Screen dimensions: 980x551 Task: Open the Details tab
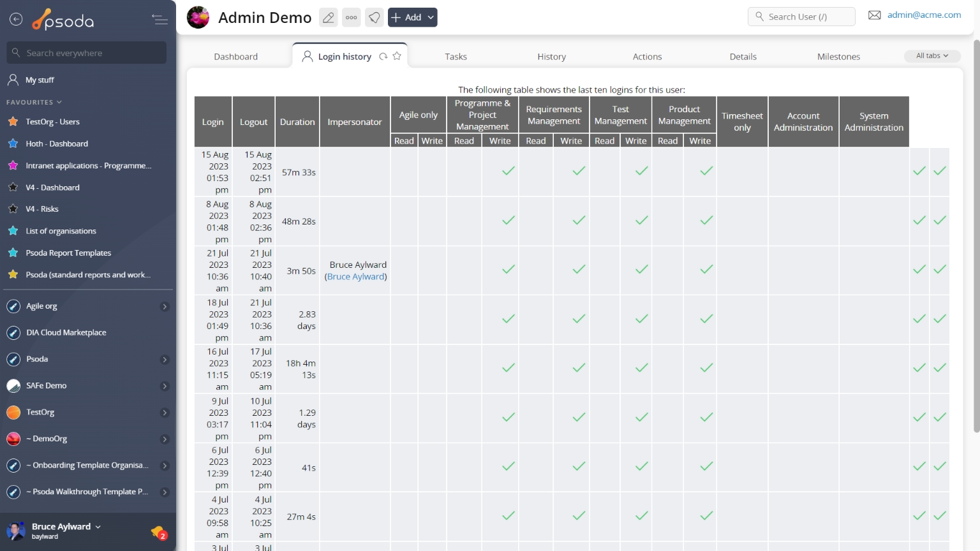tap(743, 57)
